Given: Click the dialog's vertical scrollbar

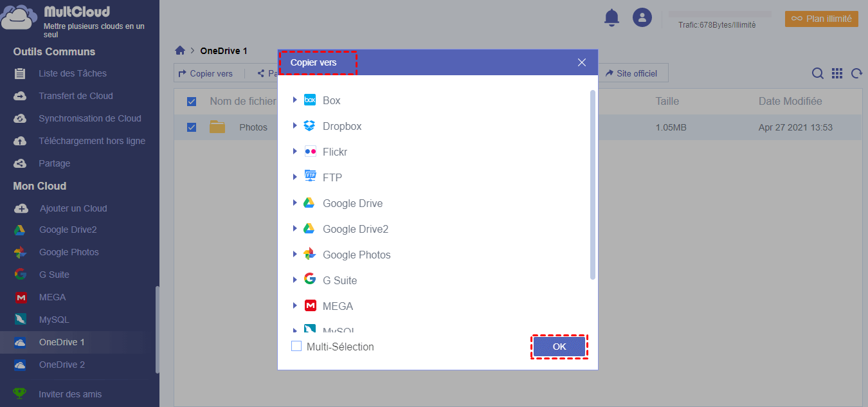Looking at the screenshot, I should point(593,185).
